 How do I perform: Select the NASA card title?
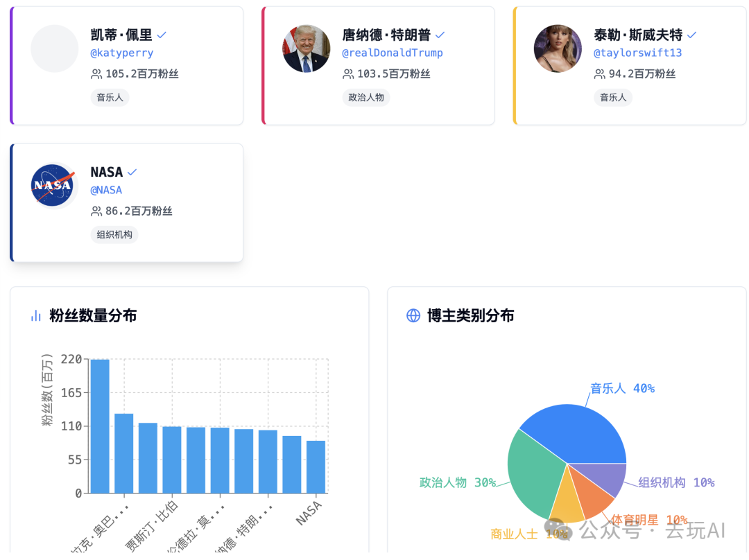pyautogui.click(x=107, y=172)
